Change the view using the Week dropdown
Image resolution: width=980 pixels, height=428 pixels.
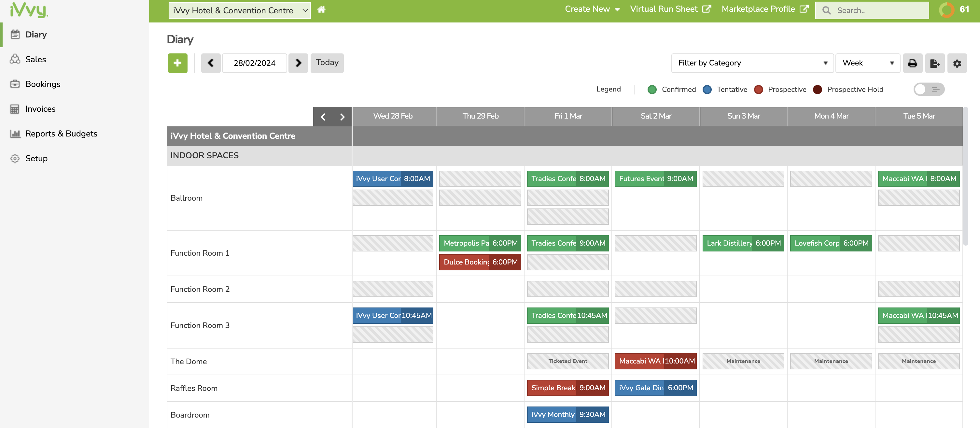868,63
